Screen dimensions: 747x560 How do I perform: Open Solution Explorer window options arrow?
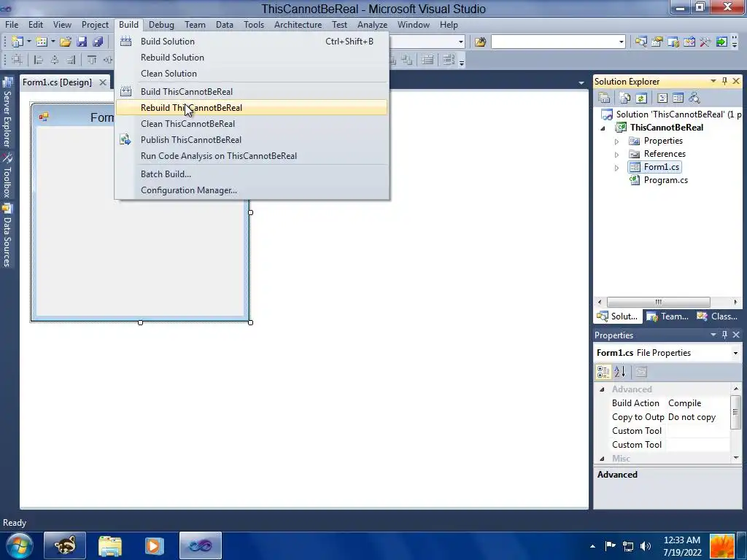[713, 81]
